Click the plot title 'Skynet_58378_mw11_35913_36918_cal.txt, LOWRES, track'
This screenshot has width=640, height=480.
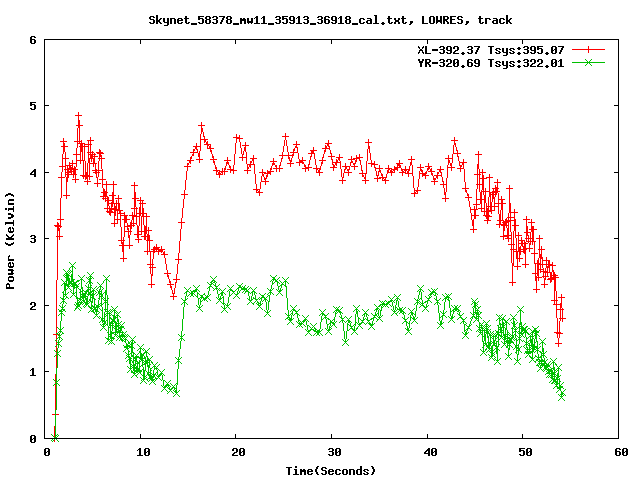point(330,20)
